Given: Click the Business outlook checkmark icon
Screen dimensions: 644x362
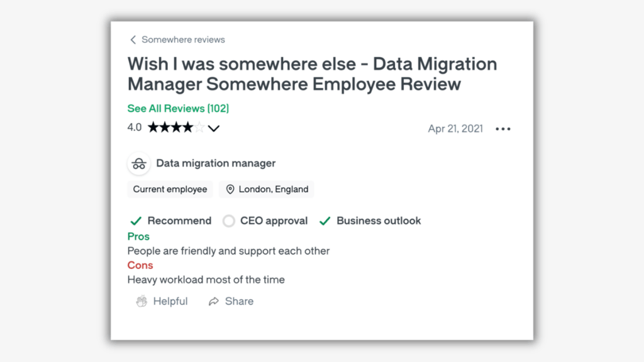Looking at the screenshot, I should (x=325, y=221).
